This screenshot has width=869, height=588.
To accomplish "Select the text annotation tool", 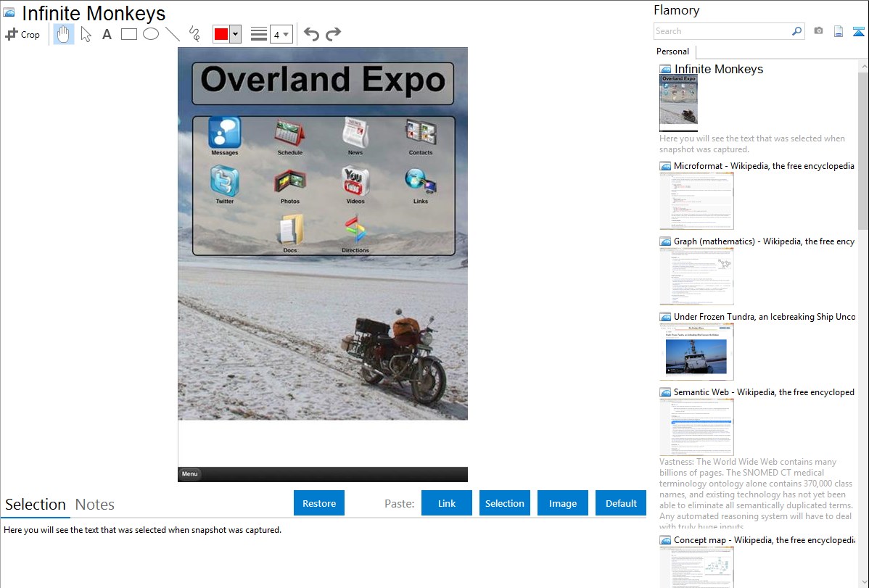I will (x=107, y=34).
